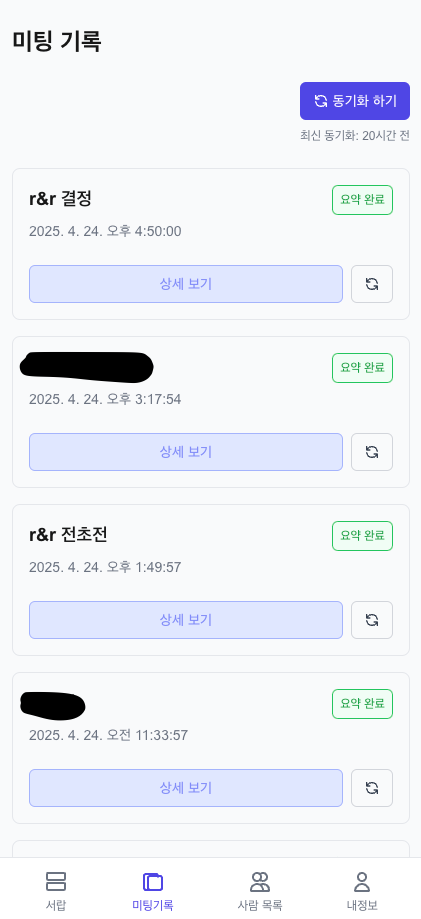The height and width of the screenshot is (919, 421).
Task: Click the 요약 완료 badge on 3:17:54 meeting
Action: [362, 368]
